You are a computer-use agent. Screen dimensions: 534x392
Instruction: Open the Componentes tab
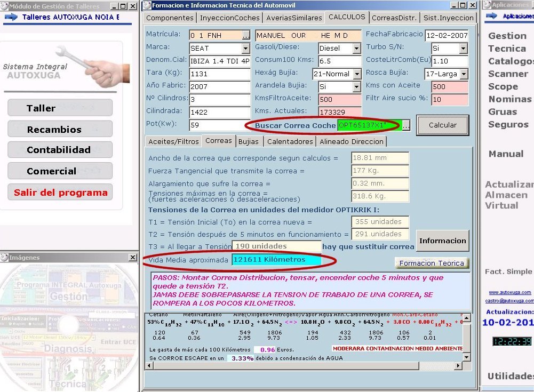pyautogui.click(x=169, y=18)
